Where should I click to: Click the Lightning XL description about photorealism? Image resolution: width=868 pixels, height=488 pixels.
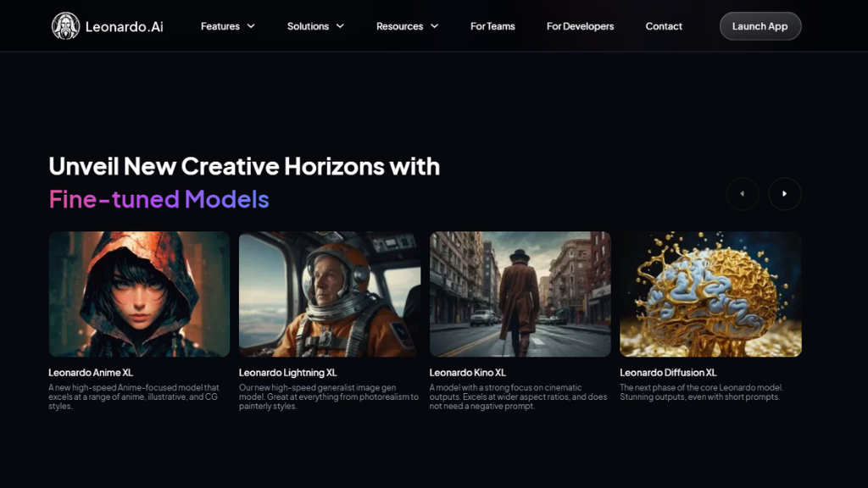coord(329,396)
